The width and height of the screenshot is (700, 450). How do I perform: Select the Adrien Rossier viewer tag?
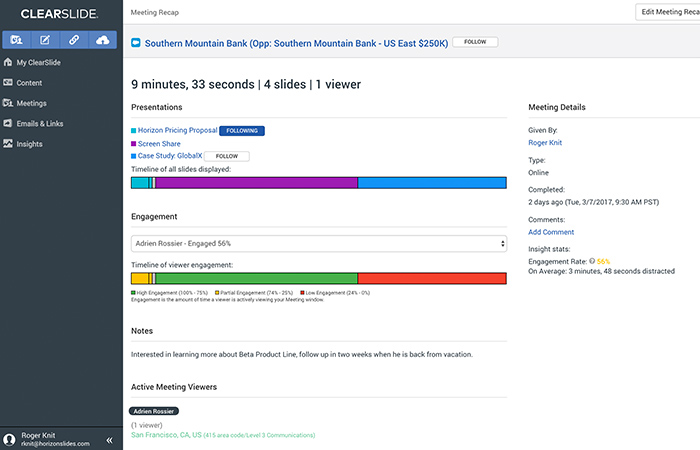pos(154,411)
